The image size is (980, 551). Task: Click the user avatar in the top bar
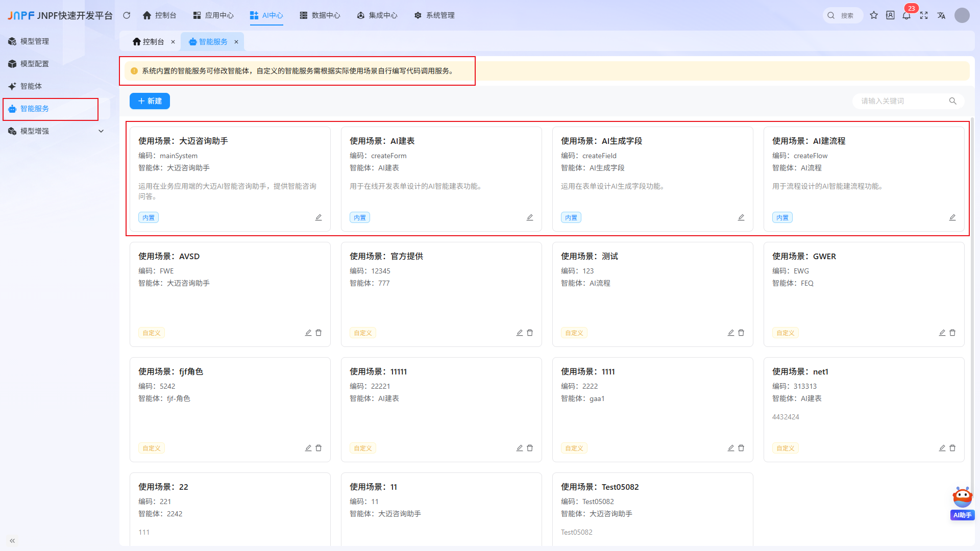click(x=962, y=15)
